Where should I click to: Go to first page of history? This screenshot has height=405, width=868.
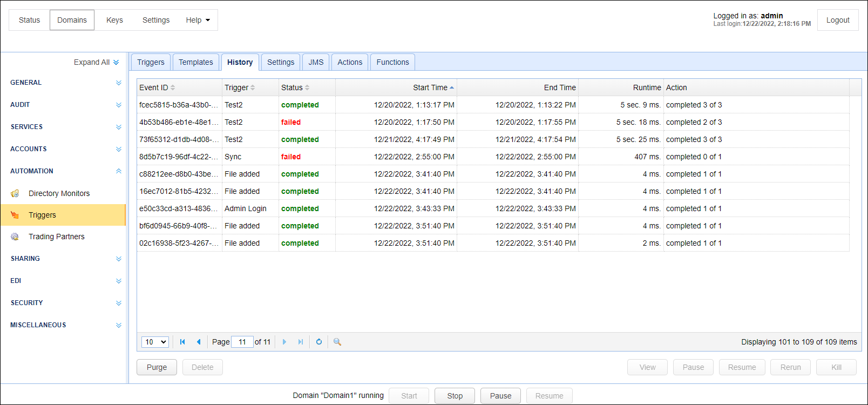182,342
